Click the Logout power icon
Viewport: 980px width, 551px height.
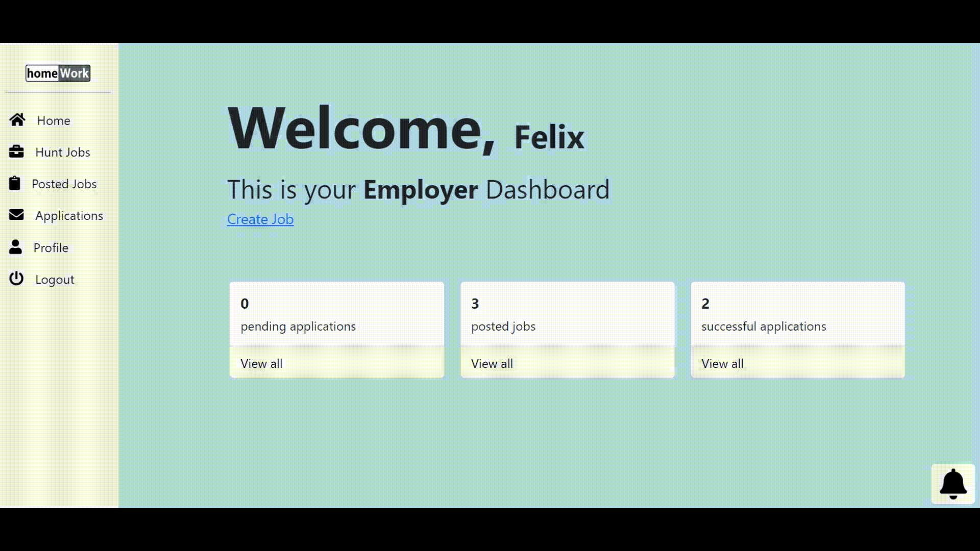coord(16,279)
